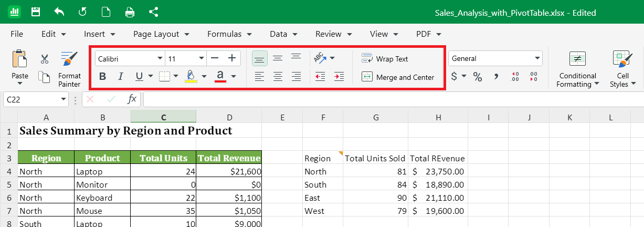Open the File menu
Viewport: 644px width, 227px height.
point(17,34)
